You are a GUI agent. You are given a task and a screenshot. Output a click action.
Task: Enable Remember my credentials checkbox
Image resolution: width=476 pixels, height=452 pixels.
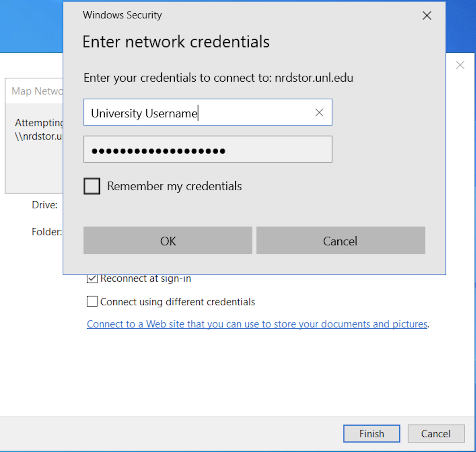[x=92, y=186]
